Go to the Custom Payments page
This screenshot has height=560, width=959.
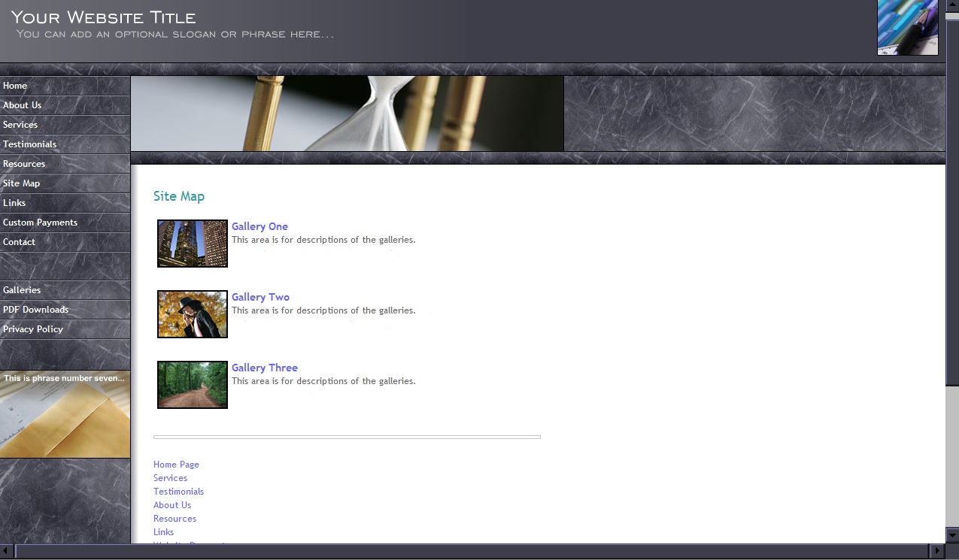[x=65, y=222]
